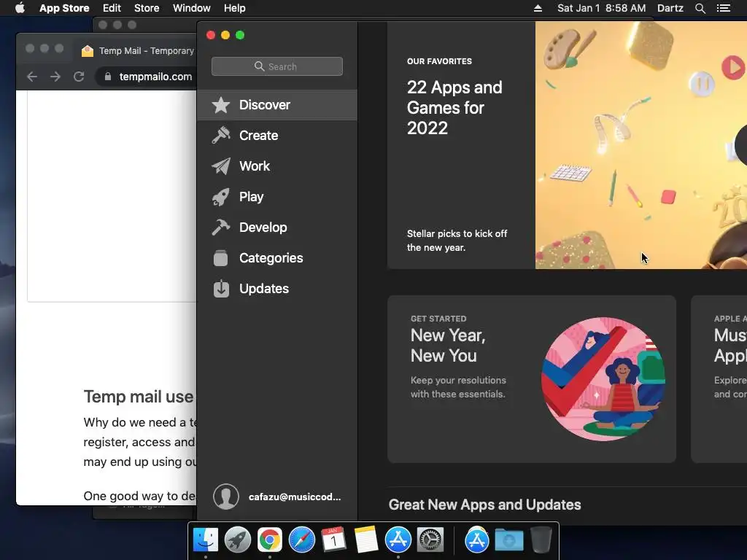The height and width of the screenshot is (560, 747).
Task: Open Calendar icon in the Dock
Action: pyautogui.click(x=333, y=540)
